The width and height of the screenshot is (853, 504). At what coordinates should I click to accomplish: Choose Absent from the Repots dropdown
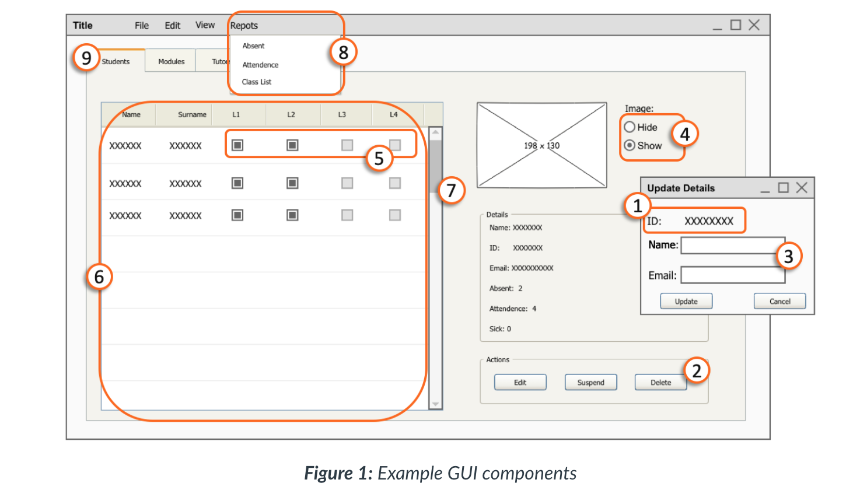(253, 45)
